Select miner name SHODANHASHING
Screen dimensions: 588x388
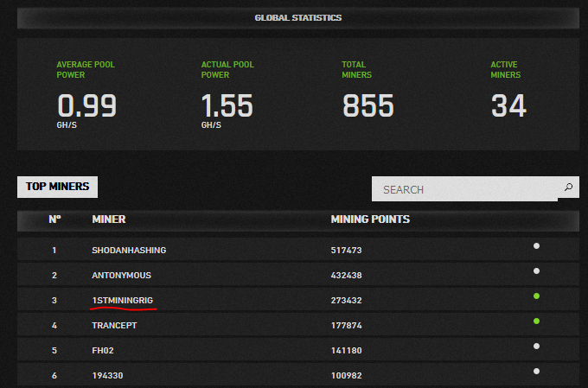click(129, 250)
